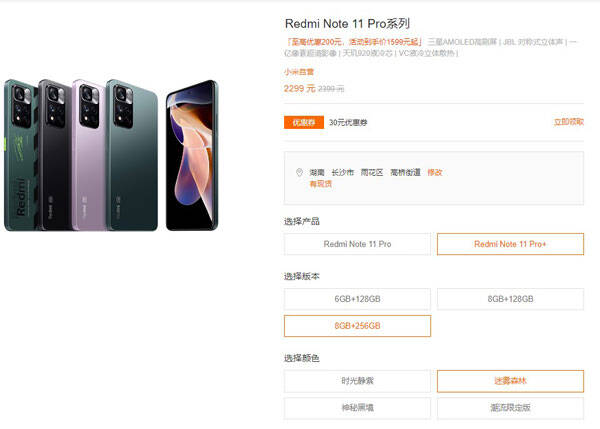Choose the 8GB+256GB version
The image size is (600, 429).
pyautogui.click(x=357, y=326)
